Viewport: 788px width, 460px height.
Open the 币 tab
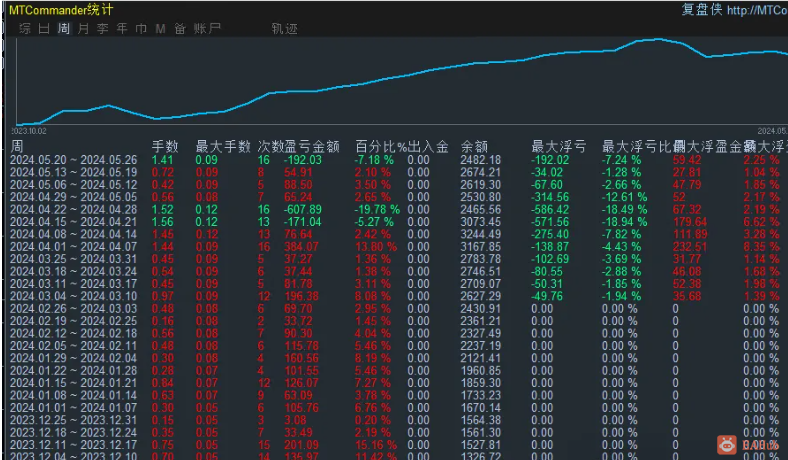141,29
